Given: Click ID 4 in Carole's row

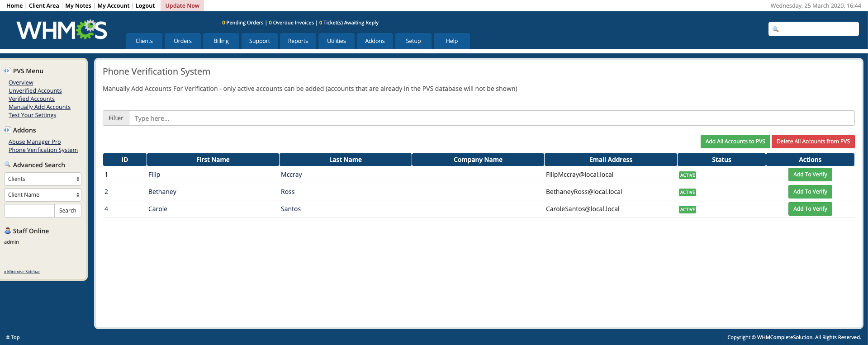Looking at the screenshot, I should (x=106, y=209).
